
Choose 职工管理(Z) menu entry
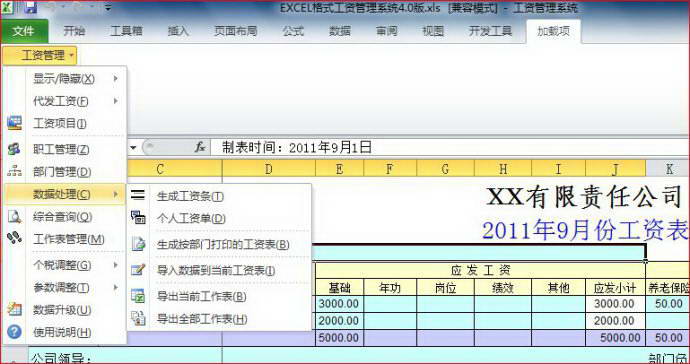click(x=65, y=149)
